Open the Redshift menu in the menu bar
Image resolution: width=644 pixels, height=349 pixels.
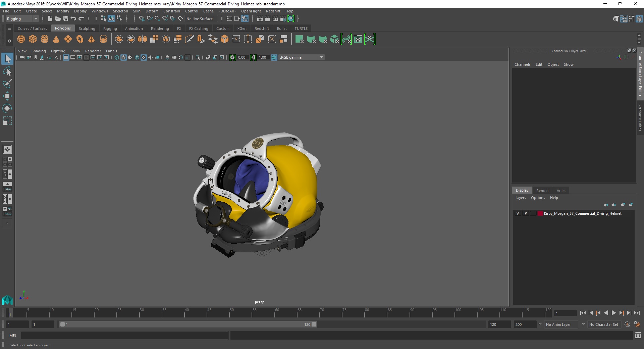[273, 11]
